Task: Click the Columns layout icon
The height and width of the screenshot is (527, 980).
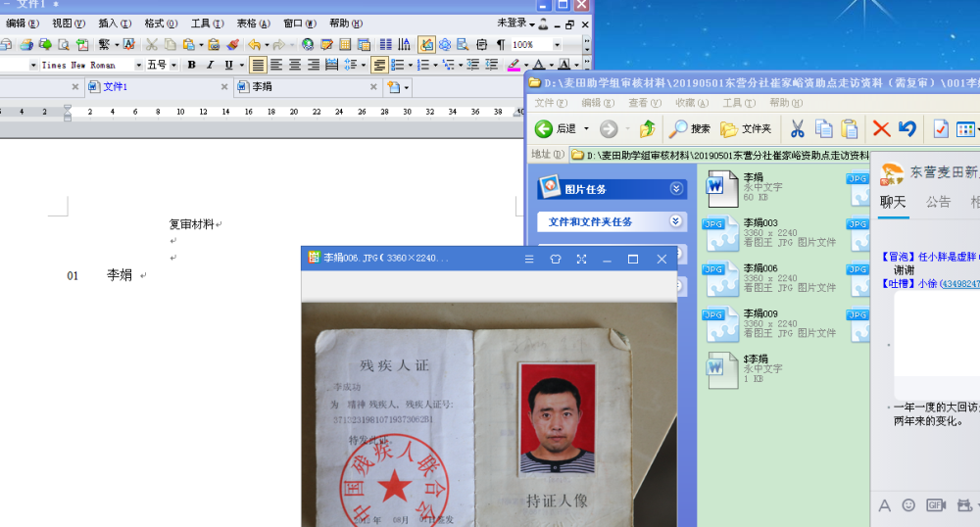Action: 385,44
